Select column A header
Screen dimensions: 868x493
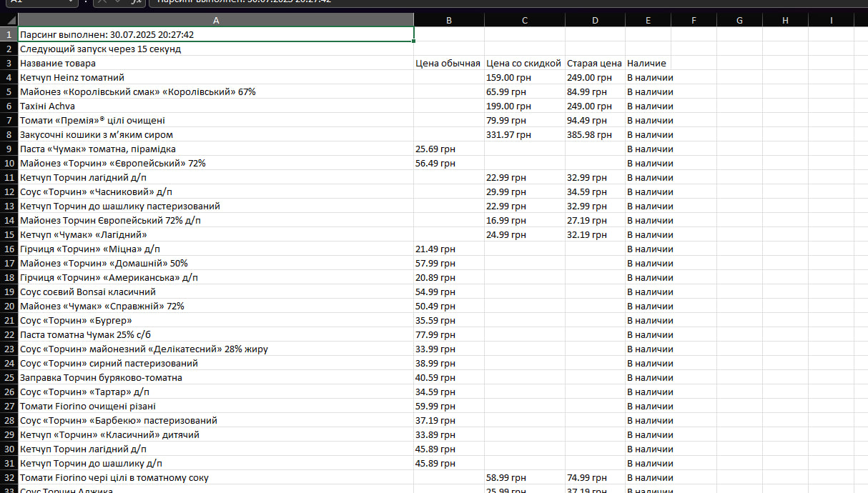(216, 21)
